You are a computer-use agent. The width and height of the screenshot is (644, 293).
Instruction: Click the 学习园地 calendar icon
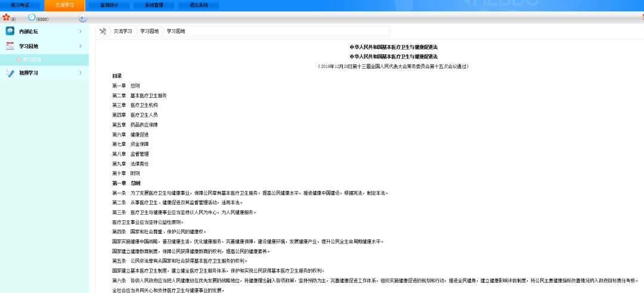point(10,46)
